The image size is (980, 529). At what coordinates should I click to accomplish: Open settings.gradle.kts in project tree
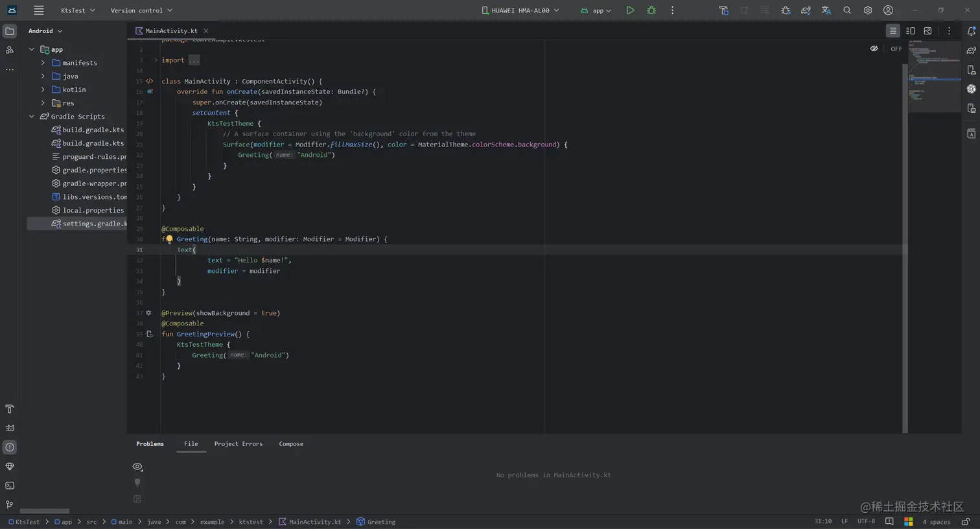(x=77, y=224)
